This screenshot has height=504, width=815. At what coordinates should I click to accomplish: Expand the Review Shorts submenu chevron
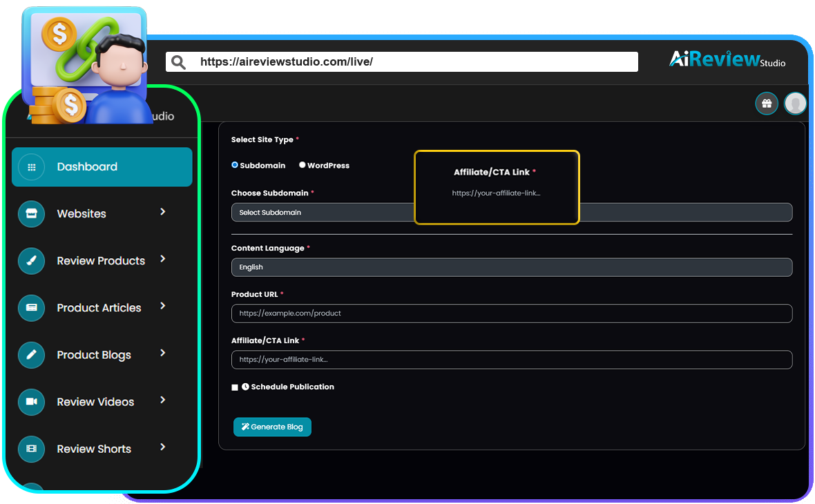point(163,447)
